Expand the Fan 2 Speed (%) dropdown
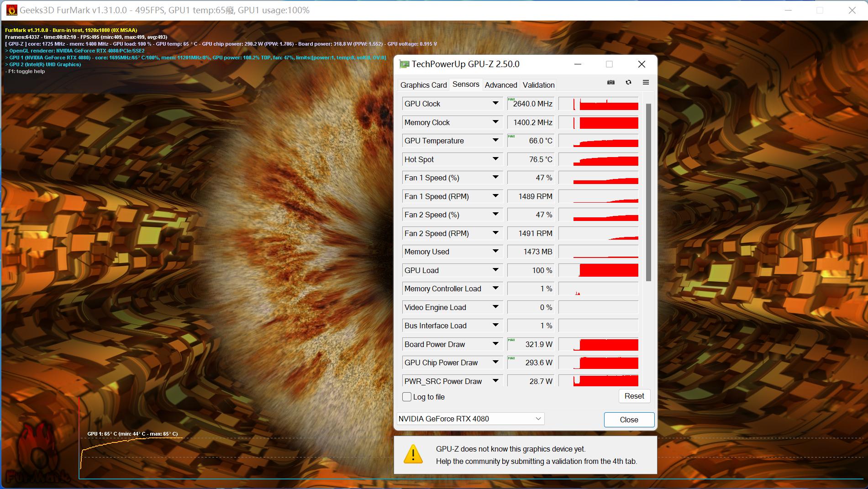This screenshot has width=868, height=489. click(495, 215)
